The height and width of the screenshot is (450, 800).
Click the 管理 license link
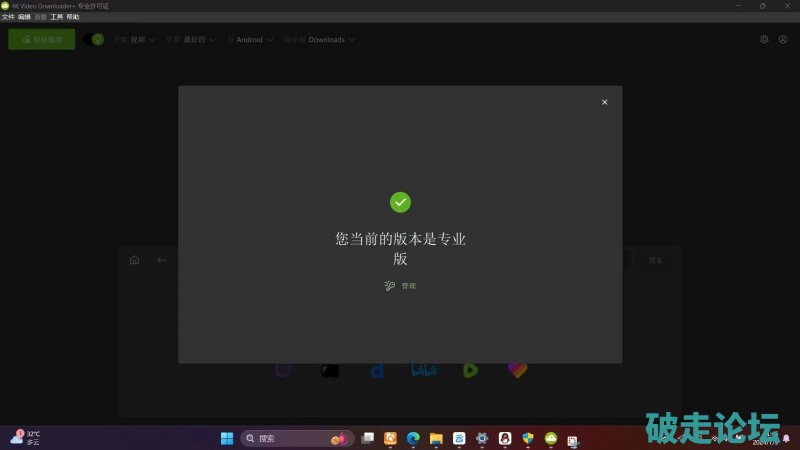pos(401,286)
